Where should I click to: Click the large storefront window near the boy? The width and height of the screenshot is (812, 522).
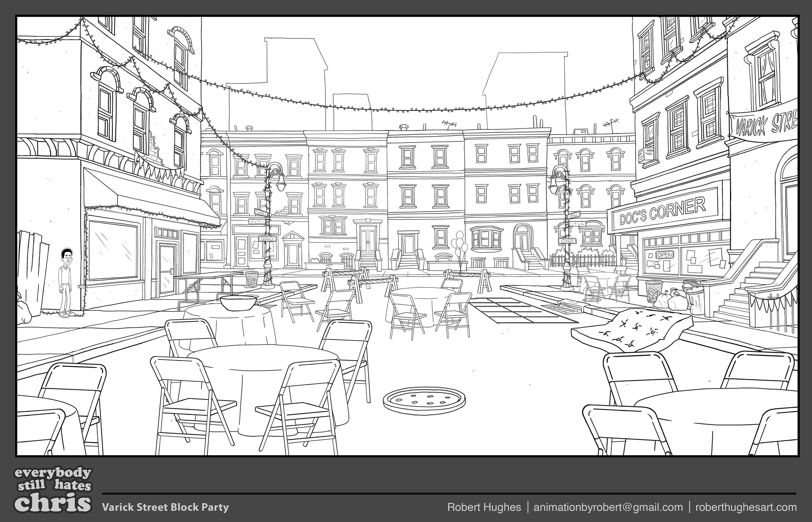tap(113, 250)
